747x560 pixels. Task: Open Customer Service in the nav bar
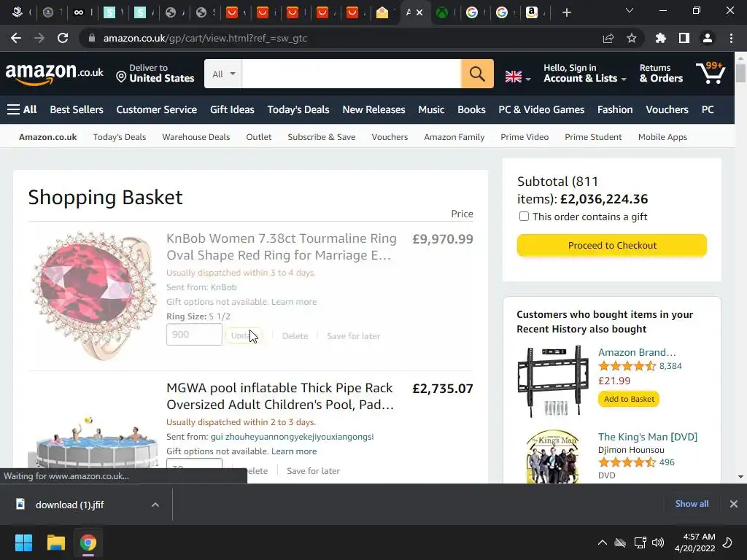click(x=157, y=109)
